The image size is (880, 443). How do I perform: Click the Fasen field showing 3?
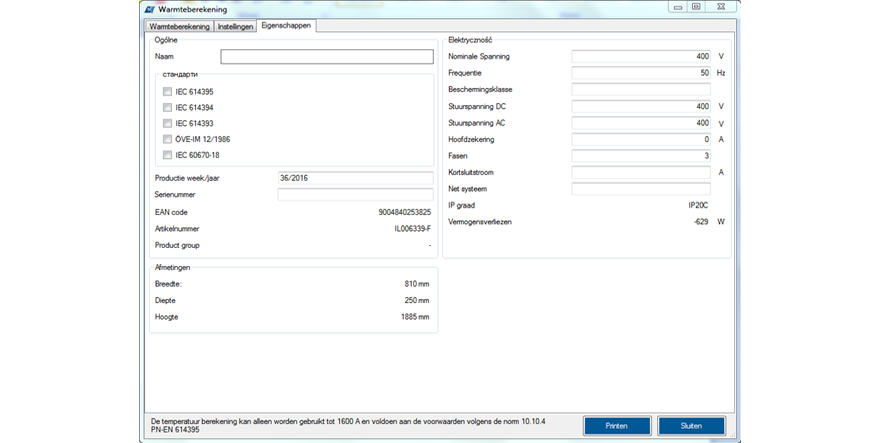pyautogui.click(x=641, y=156)
